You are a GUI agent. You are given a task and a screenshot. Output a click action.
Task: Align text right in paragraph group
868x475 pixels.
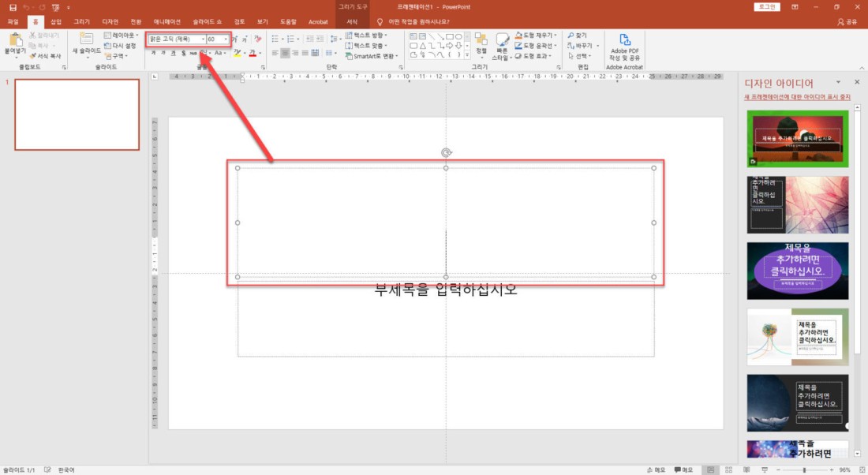point(295,53)
